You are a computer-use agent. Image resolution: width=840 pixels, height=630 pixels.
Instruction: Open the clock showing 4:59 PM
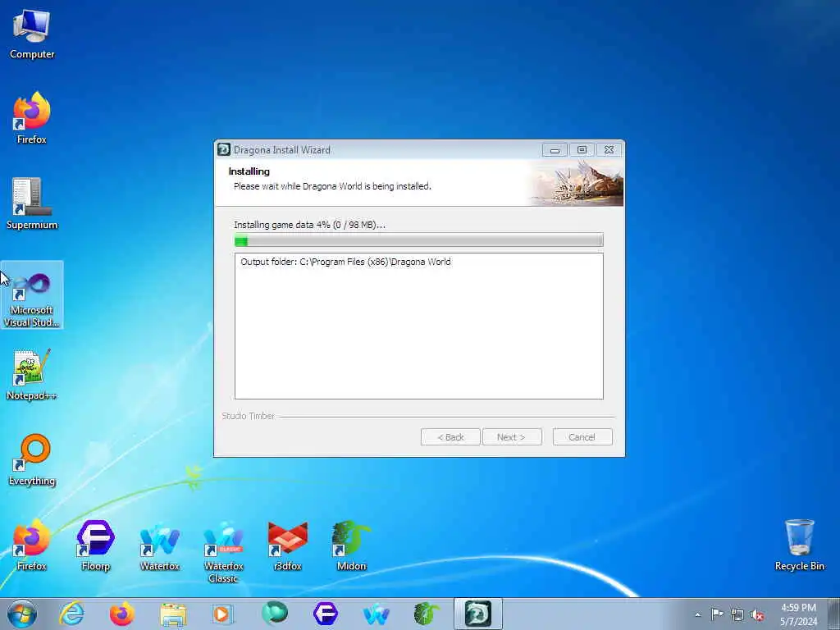[798, 614]
